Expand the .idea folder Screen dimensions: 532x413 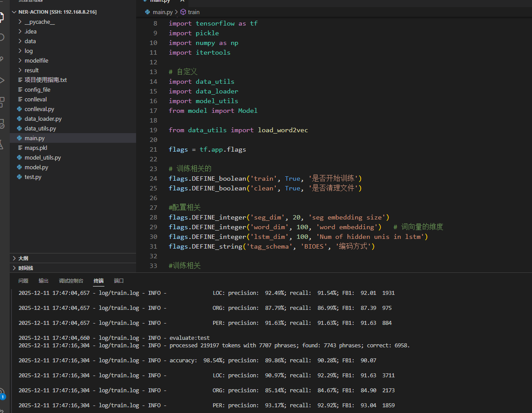pyautogui.click(x=20, y=31)
